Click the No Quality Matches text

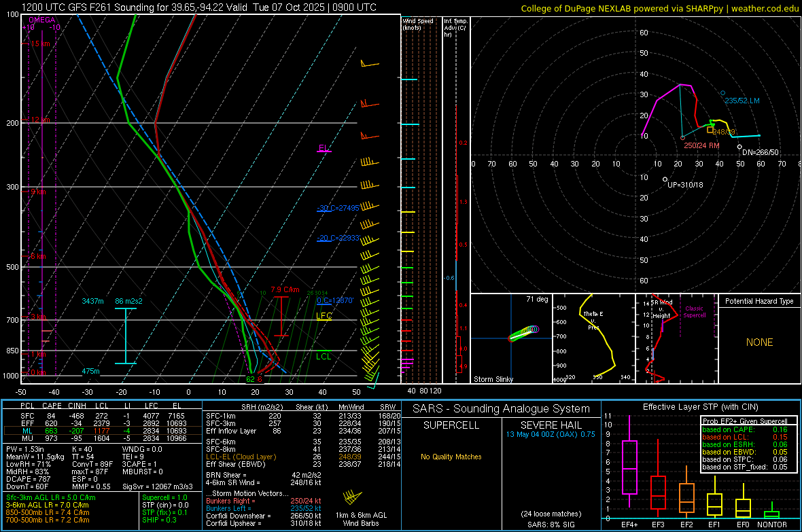(x=451, y=457)
